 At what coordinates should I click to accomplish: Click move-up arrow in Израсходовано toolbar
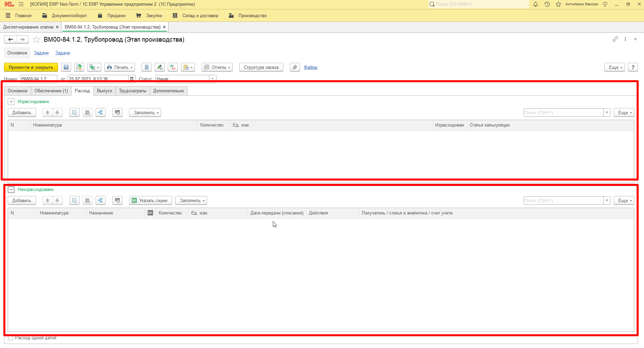[48, 113]
